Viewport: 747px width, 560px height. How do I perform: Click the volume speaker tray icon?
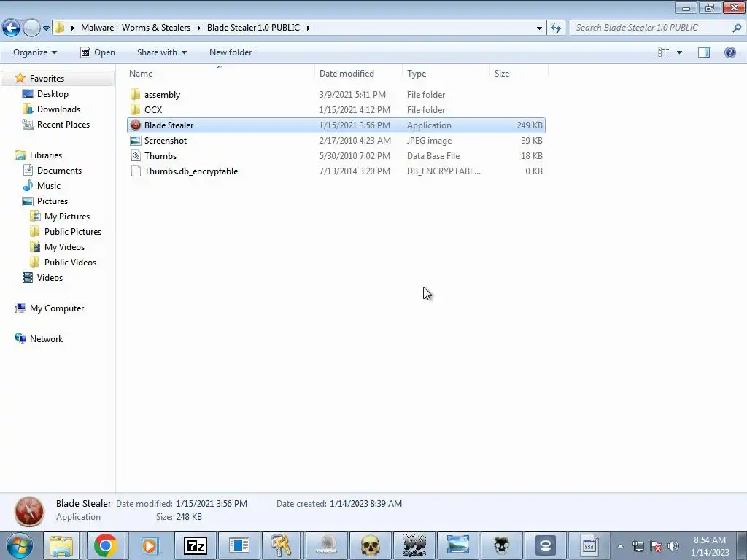coord(673,546)
